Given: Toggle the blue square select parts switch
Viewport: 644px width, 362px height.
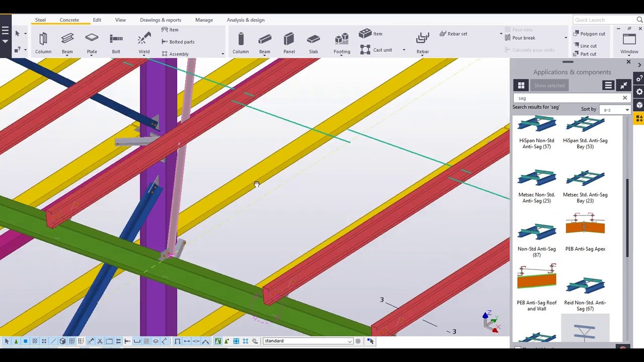Looking at the screenshot, I should pyautogui.click(x=25, y=341).
